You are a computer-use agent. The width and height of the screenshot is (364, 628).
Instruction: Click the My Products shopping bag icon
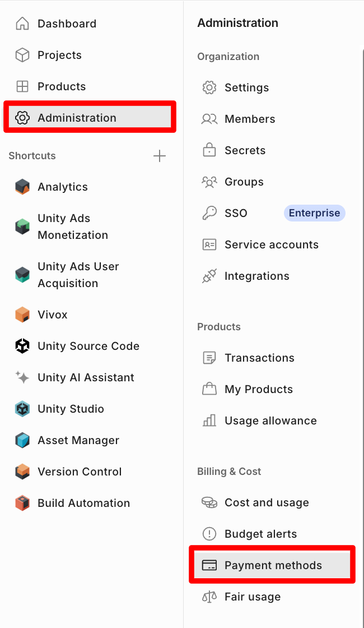point(209,389)
